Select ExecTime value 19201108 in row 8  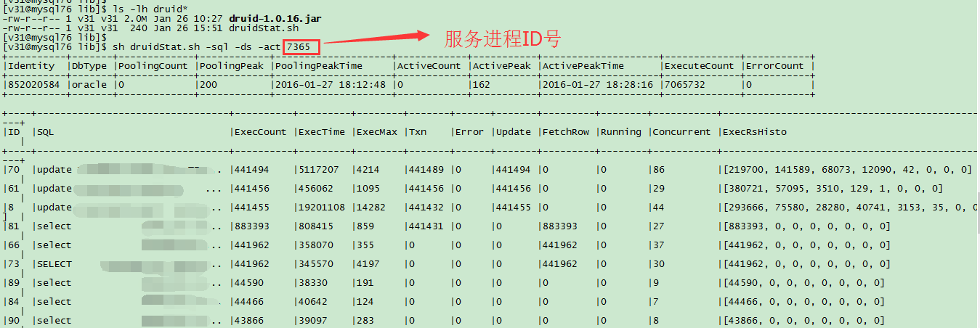point(322,208)
